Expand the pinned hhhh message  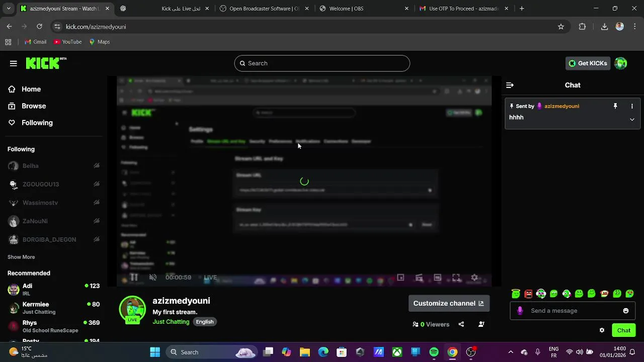632,120
